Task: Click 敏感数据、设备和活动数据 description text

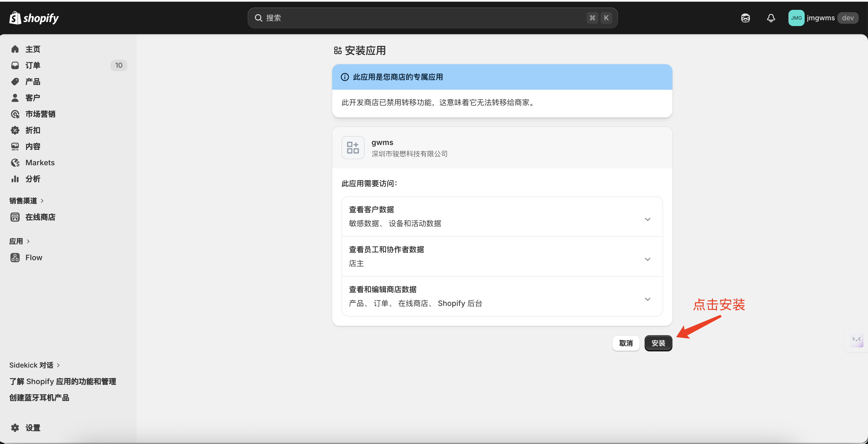Action: (x=395, y=223)
